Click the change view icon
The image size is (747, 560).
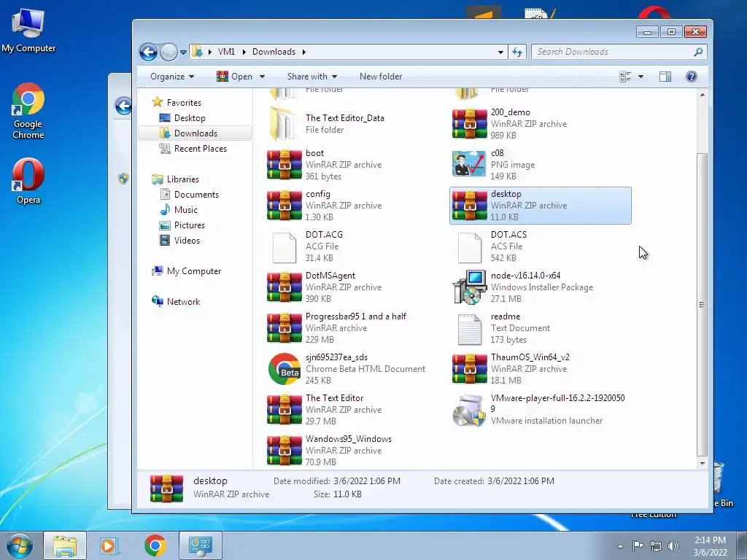point(625,77)
